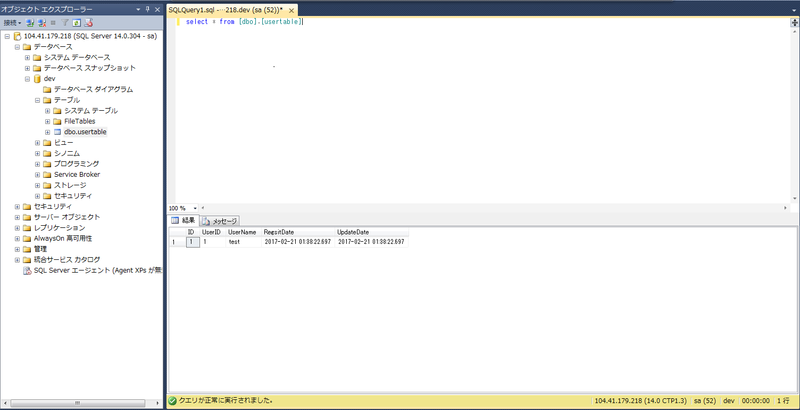Click the split editor icon at top right
Image resolution: width=800 pixels, height=410 pixels.
(794, 22)
